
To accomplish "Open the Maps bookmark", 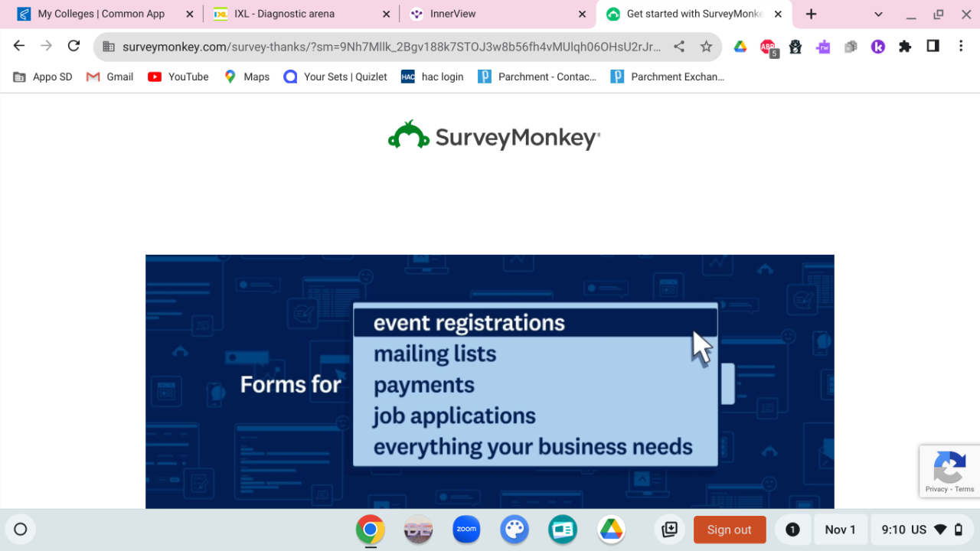I will click(247, 77).
